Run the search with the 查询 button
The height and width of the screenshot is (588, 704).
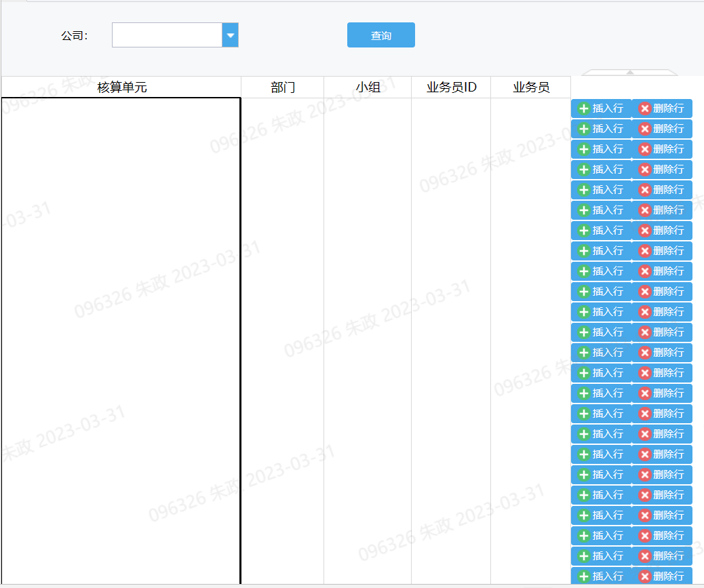pyautogui.click(x=380, y=35)
